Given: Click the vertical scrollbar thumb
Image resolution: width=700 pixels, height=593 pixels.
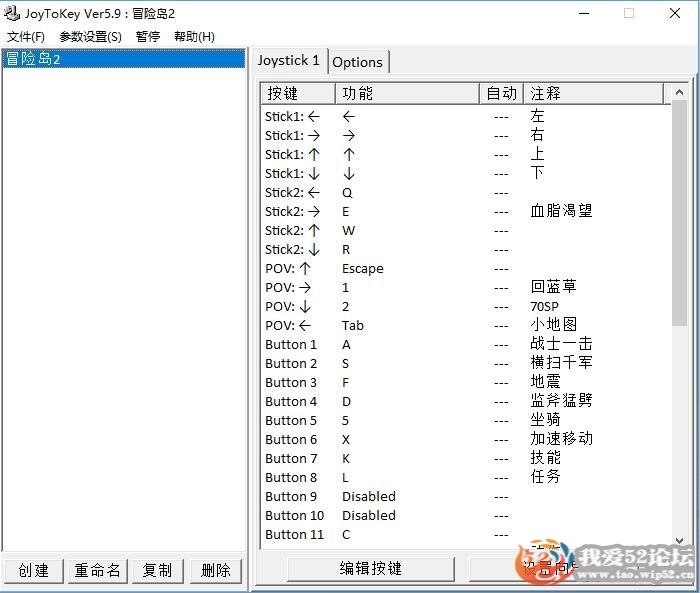Looking at the screenshot, I should [679, 213].
